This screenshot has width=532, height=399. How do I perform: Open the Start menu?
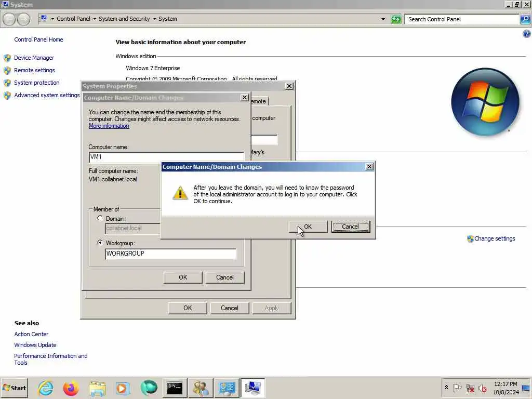[14, 388]
